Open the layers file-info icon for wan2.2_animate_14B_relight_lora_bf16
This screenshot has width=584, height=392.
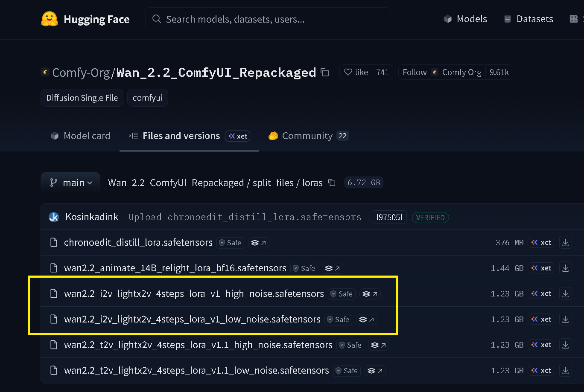tap(333, 268)
